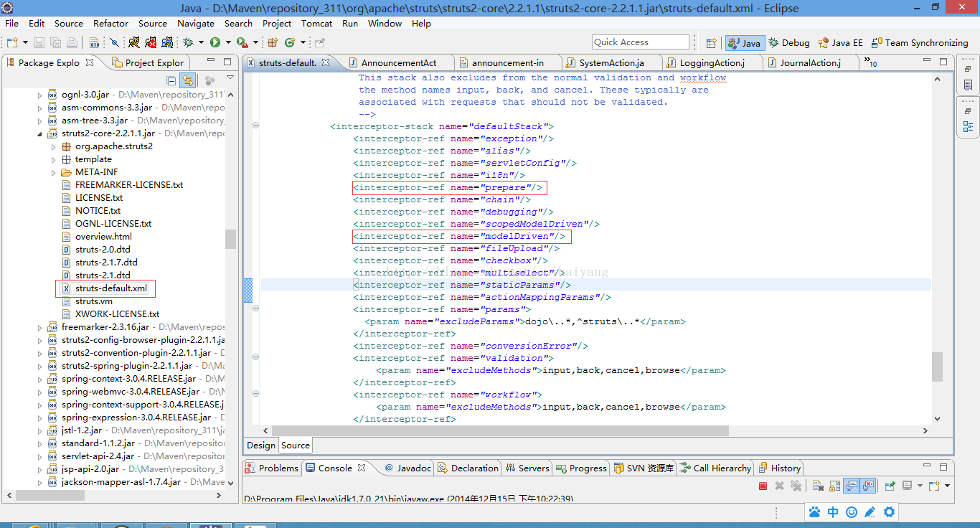Toggle Show Console When Standard Out Changes
Image resolution: width=980 pixels, height=528 pixels.
click(x=852, y=486)
